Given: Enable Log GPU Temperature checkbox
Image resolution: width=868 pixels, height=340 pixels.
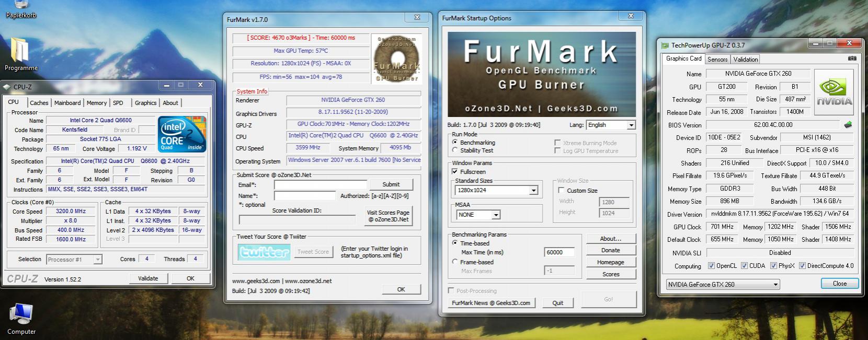Looking at the screenshot, I should pyautogui.click(x=557, y=150).
